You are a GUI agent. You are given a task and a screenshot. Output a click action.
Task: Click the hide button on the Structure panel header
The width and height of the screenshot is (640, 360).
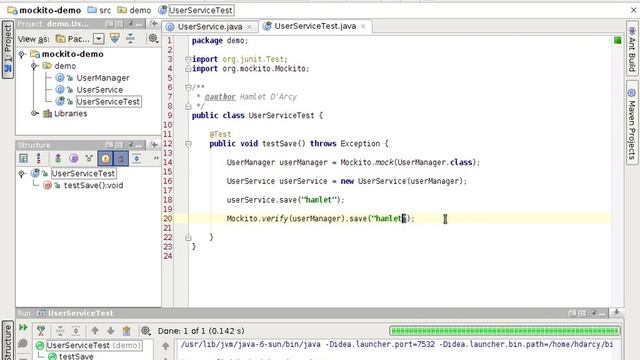(155, 145)
